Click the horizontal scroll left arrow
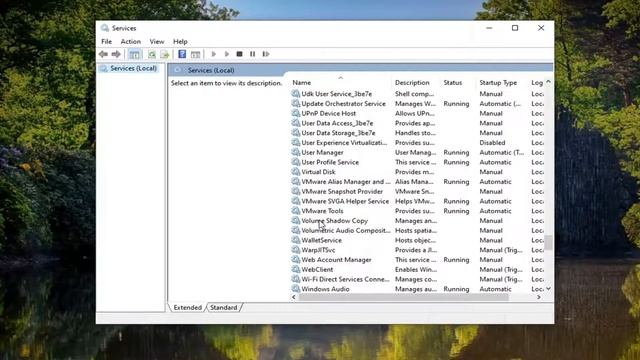 294,297
